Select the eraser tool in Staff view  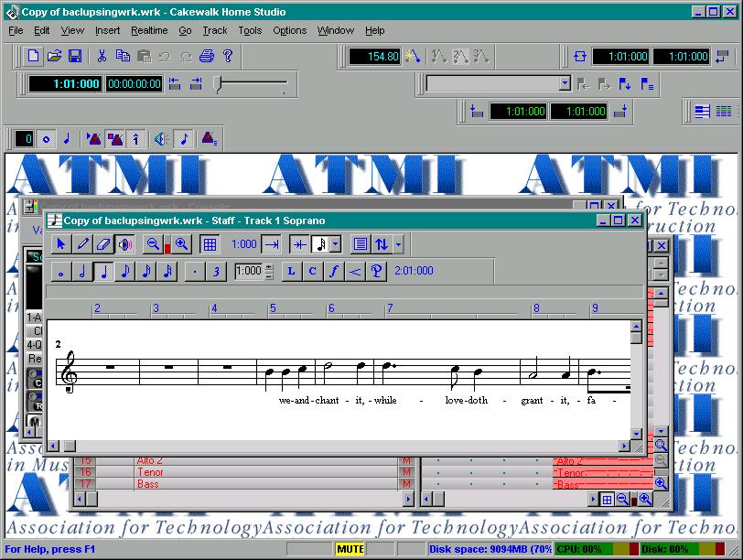(103, 244)
